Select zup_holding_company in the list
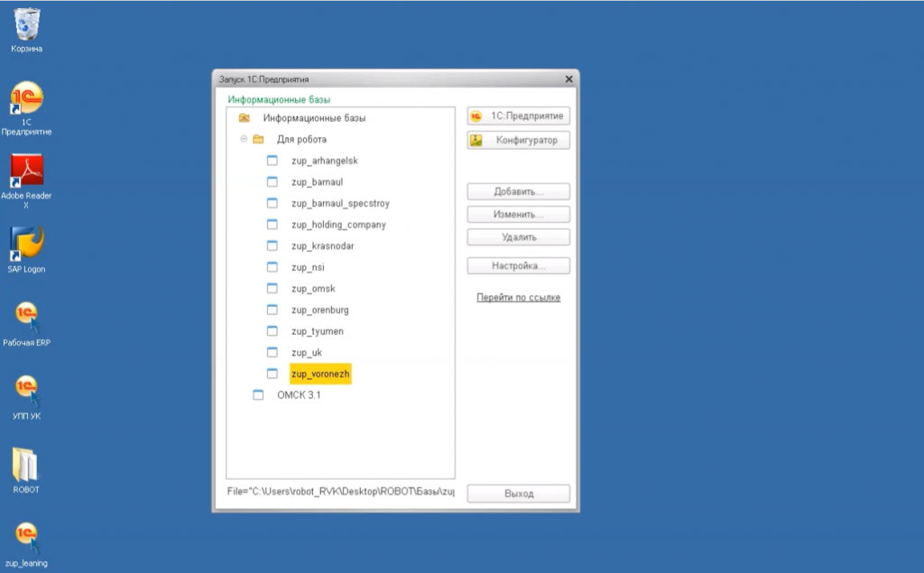This screenshot has height=573, width=924. pyautogui.click(x=339, y=224)
